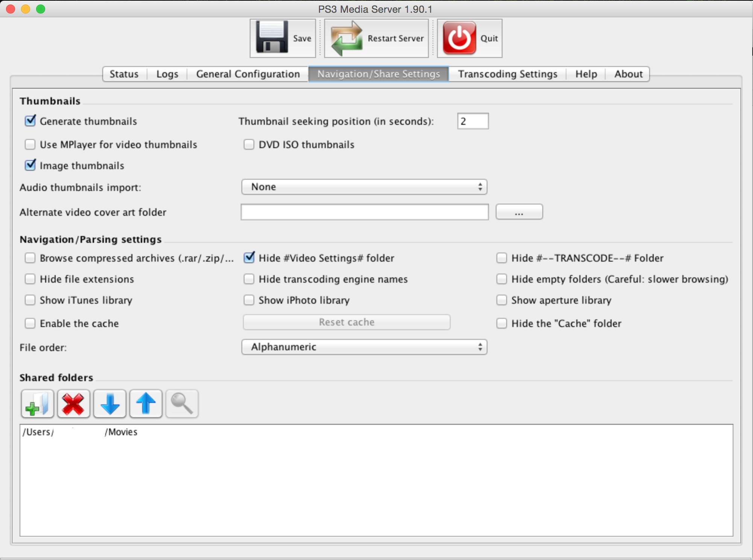The height and width of the screenshot is (560, 753).
Task: Click the magnifying glass scan folders icon
Action: [x=182, y=404]
